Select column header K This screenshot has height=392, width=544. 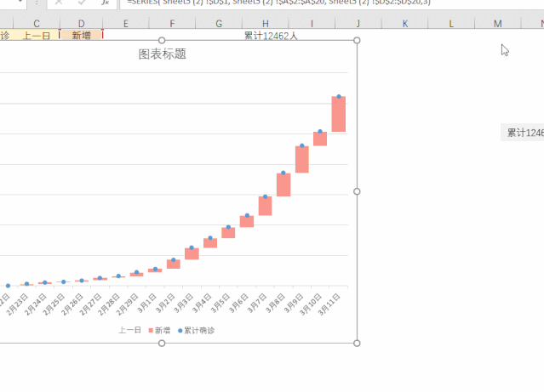[x=404, y=22]
